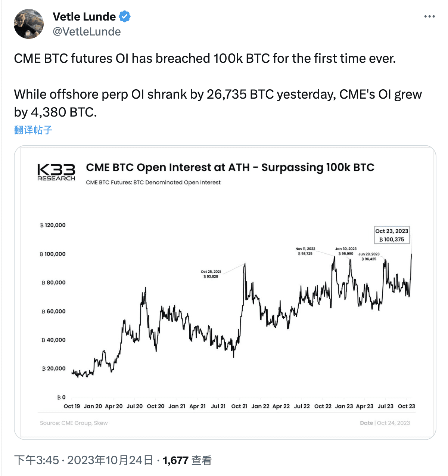
Task: Click Vetle Lunde's profile avatar
Action: [28, 24]
